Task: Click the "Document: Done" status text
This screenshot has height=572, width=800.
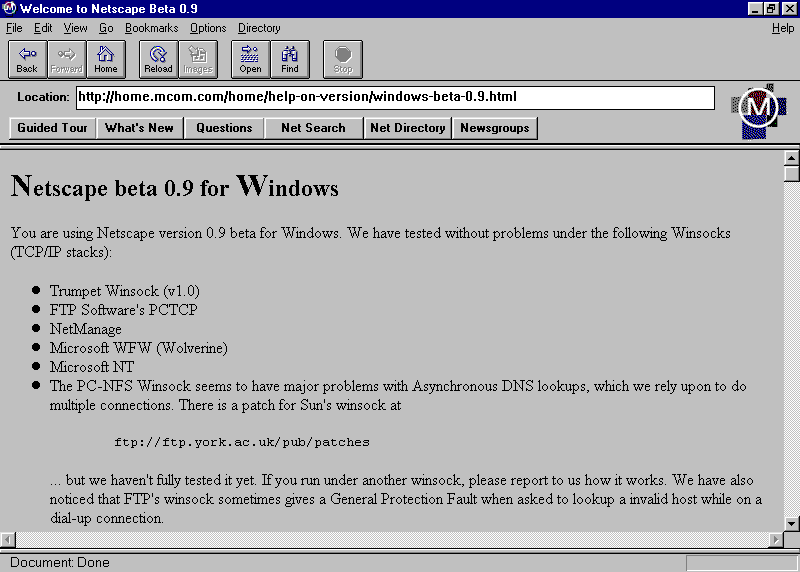Action: point(60,563)
